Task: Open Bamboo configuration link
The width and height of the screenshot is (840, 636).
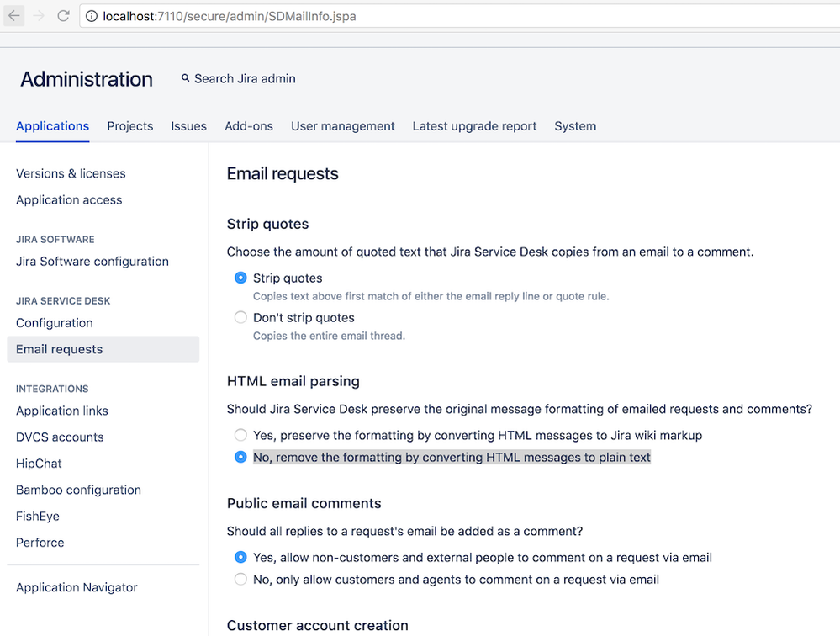Action: [x=78, y=490]
